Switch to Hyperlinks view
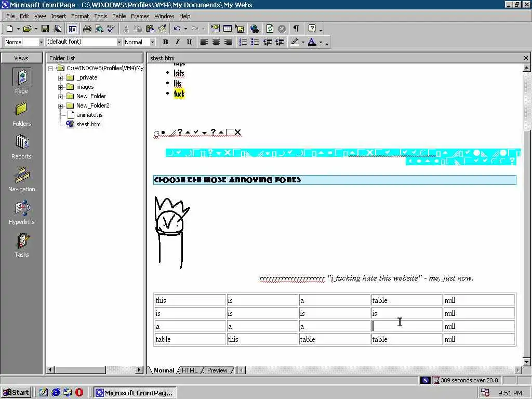532x399 pixels. [21, 212]
